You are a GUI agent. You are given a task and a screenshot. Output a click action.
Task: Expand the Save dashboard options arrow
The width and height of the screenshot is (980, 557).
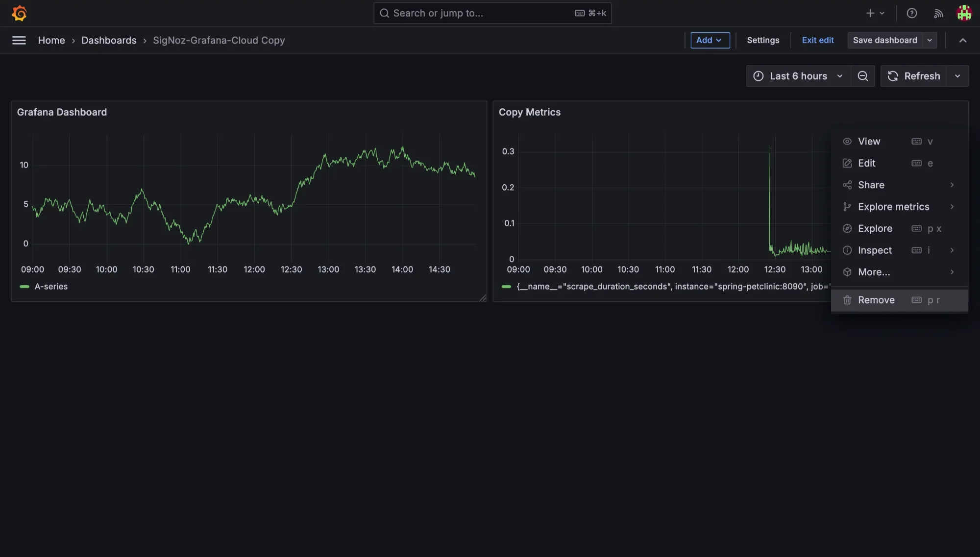click(930, 40)
